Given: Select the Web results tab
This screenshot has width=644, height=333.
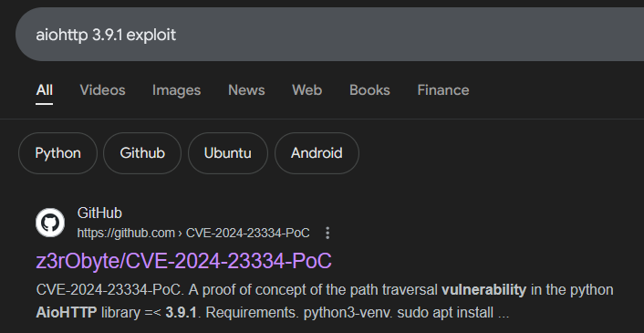Looking at the screenshot, I should [306, 90].
